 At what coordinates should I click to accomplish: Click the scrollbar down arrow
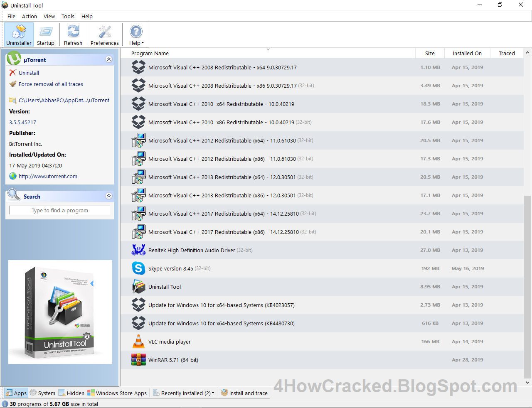pyautogui.click(x=527, y=383)
